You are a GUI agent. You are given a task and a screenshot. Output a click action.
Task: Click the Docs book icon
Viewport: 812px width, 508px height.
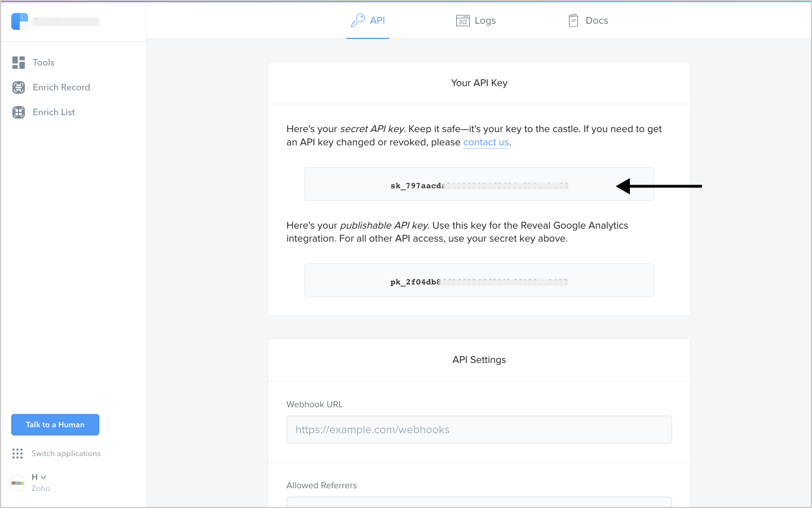pyautogui.click(x=573, y=21)
